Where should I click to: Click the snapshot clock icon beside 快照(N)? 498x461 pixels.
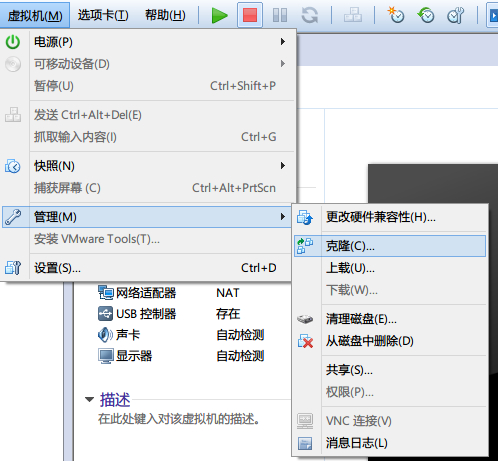[13, 166]
